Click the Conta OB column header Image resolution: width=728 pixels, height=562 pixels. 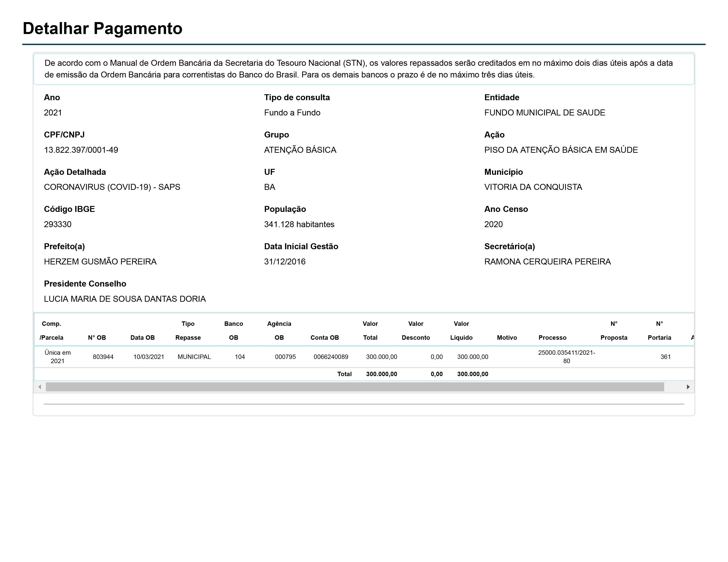324,338
